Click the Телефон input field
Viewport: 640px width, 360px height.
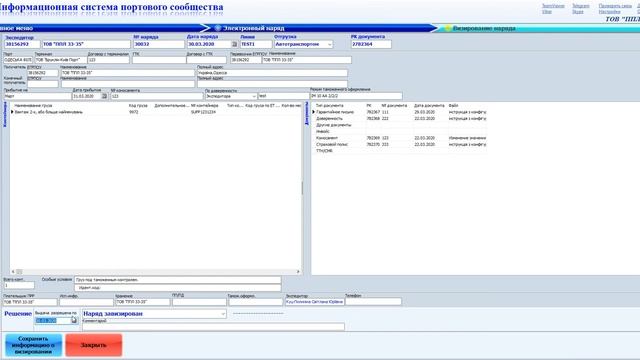[373, 302]
